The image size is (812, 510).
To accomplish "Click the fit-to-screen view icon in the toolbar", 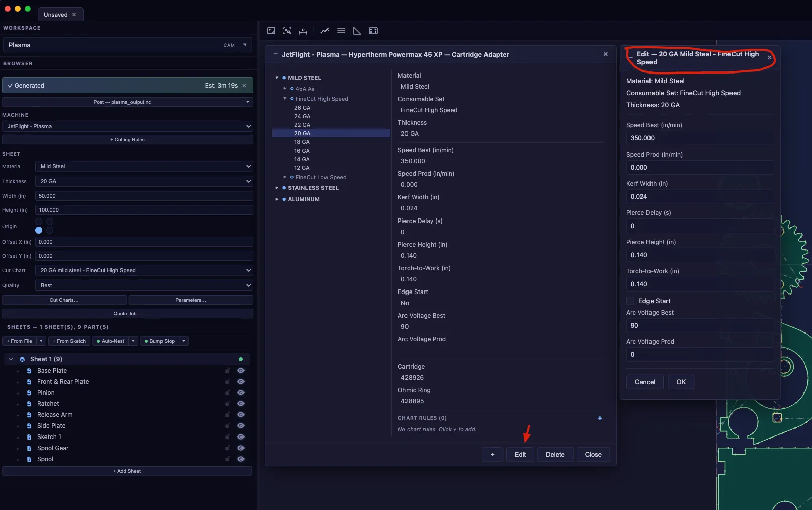I will pyautogui.click(x=271, y=31).
